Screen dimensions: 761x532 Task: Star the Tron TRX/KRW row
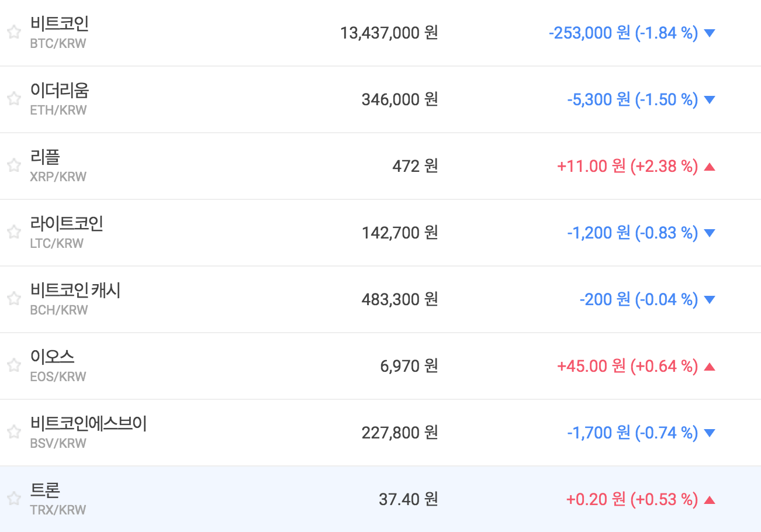coord(14,499)
